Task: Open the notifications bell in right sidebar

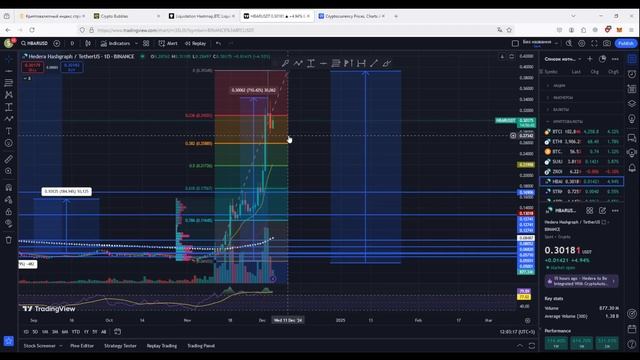Action: coord(632,168)
